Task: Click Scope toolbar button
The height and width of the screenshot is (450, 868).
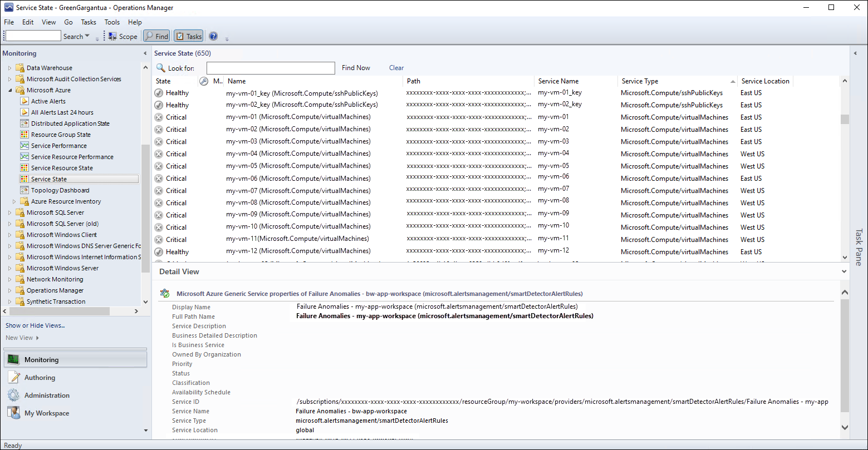Action: coord(122,36)
